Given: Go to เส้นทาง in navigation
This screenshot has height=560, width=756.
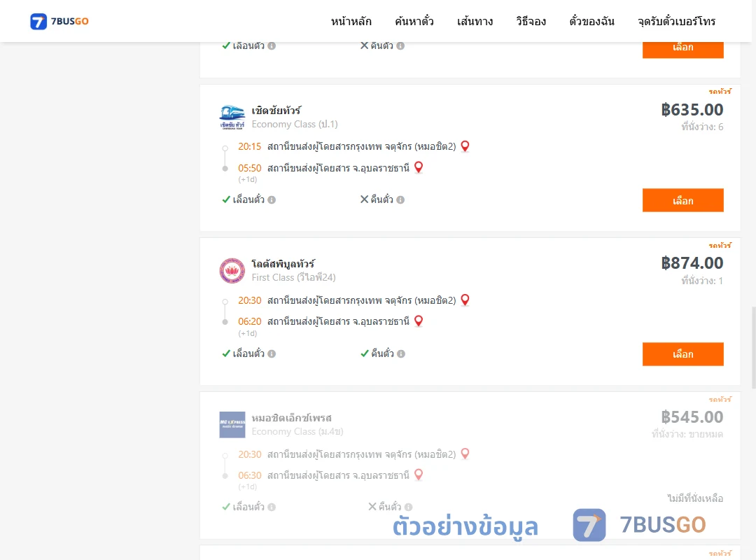Looking at the screenshot, I should click(x=475, y=21).
